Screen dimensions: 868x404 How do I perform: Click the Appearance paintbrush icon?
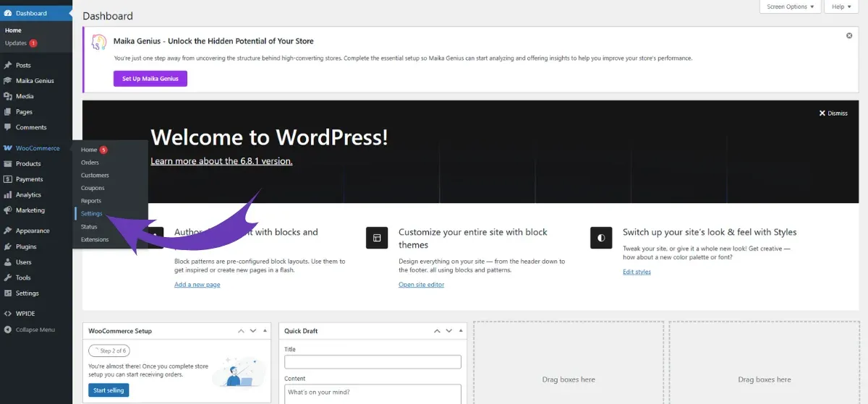pyautogui.click(x=8, y=231)
